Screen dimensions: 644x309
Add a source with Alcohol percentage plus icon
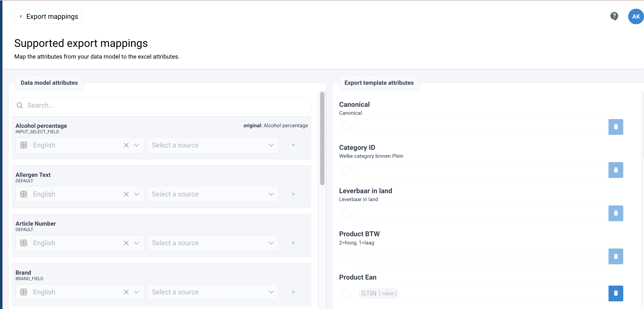tap(293, 145)
